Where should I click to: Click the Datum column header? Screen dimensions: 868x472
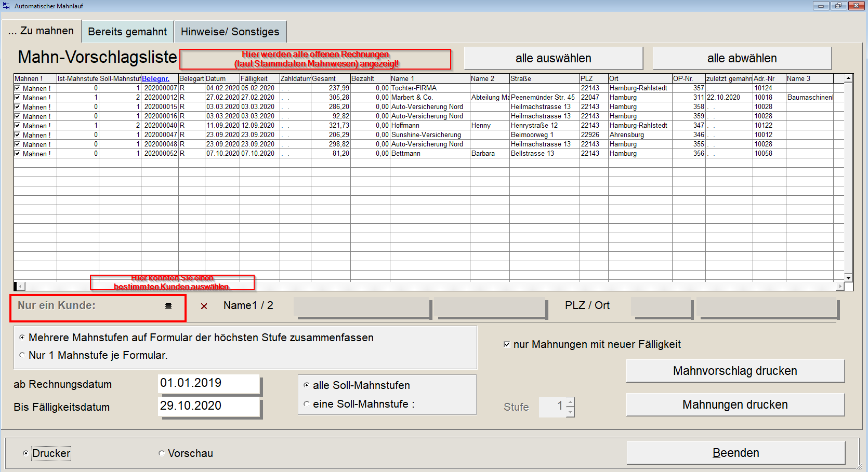pyautogui.click(x=222, y=78)
